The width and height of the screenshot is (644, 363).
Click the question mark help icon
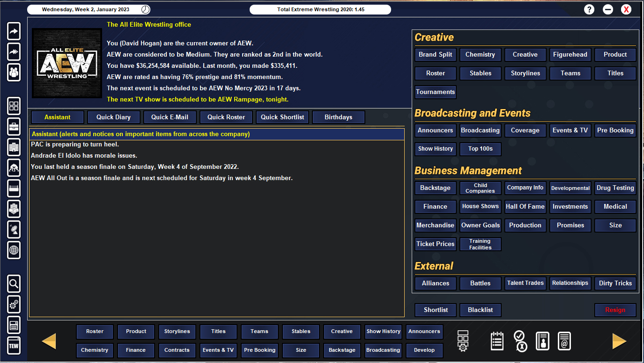pyautogui.click(x=589, y=9)
